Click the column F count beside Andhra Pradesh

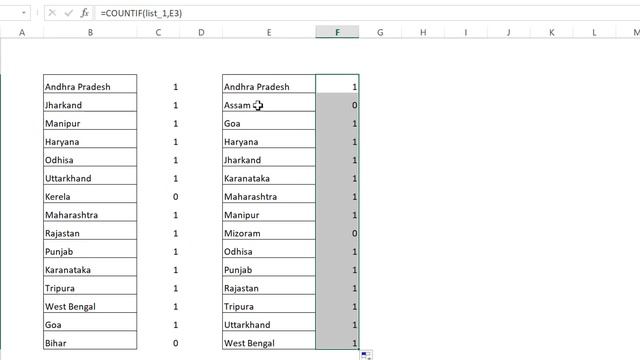click(x=338, y=84)
